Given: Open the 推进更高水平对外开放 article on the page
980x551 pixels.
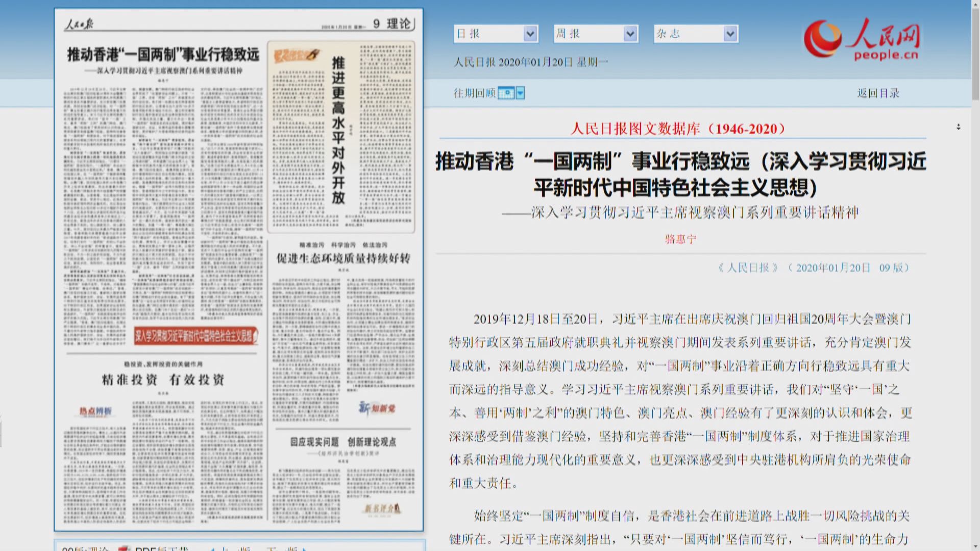Looking at the screenshot, I should tap(338, 131).
